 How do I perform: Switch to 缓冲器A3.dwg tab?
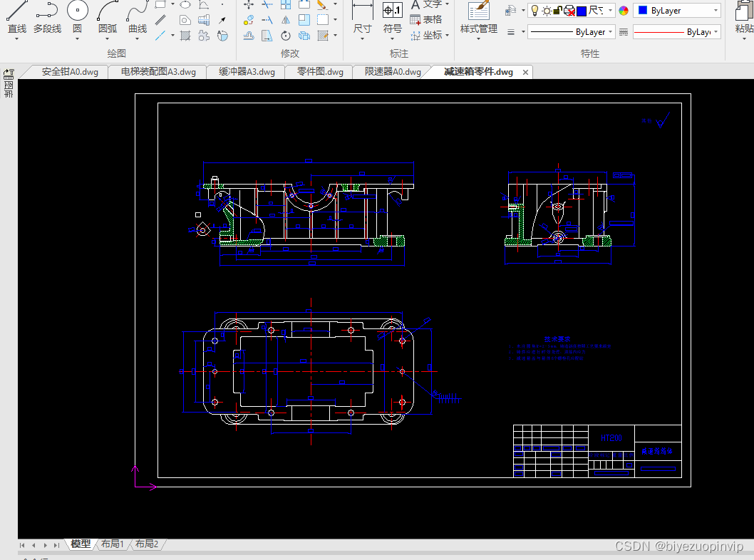(247, 72)
